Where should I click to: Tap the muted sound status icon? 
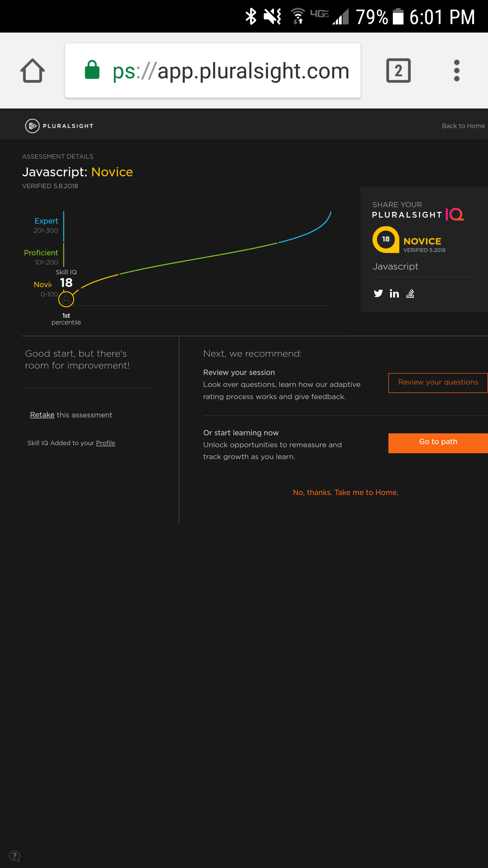pyautogui.click(x=272, y=16)
